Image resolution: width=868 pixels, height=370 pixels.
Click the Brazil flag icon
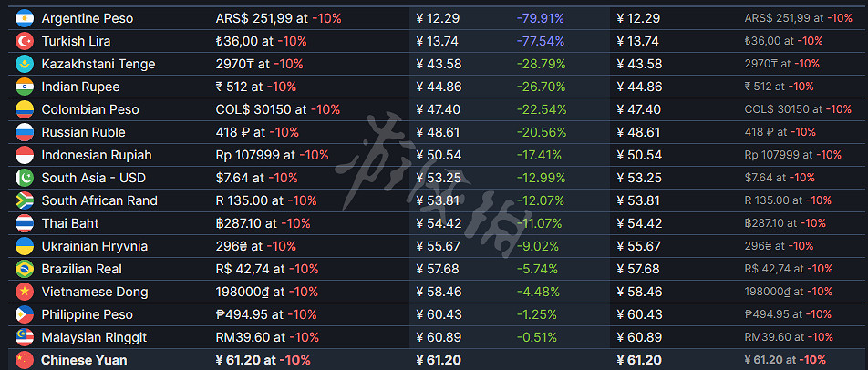(25, 269)
